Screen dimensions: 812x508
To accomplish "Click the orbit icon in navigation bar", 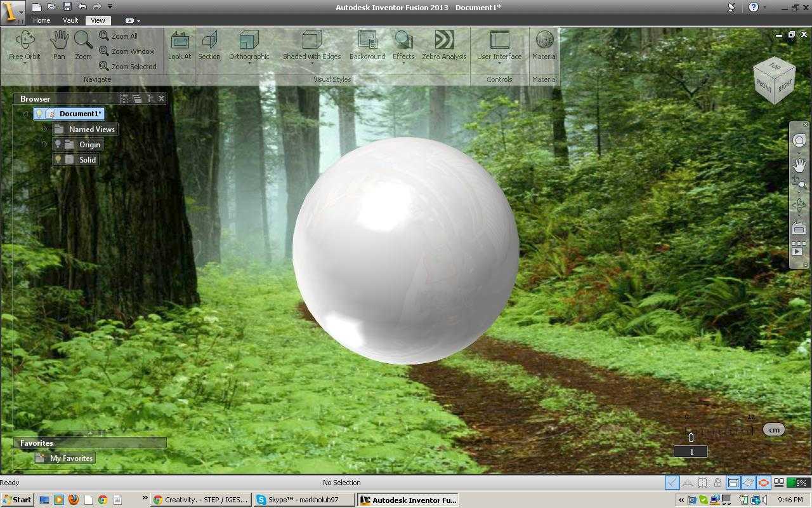I will click(799, 204).
